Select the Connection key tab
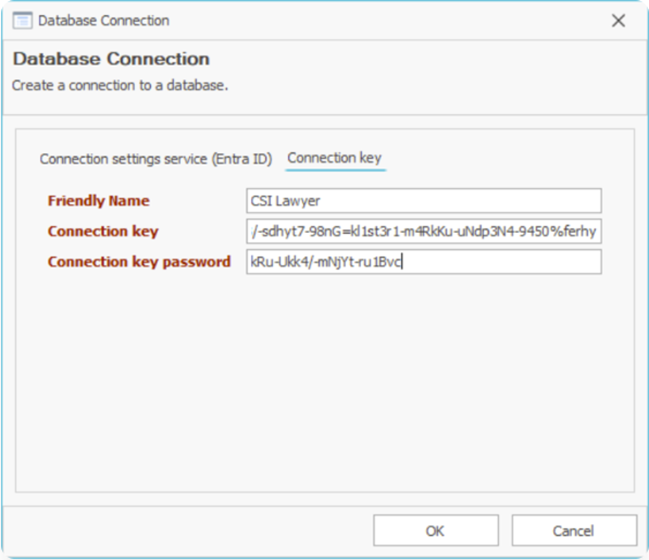Image resolution: width=649 pixels, height=560 pixels. click(334, 158)
